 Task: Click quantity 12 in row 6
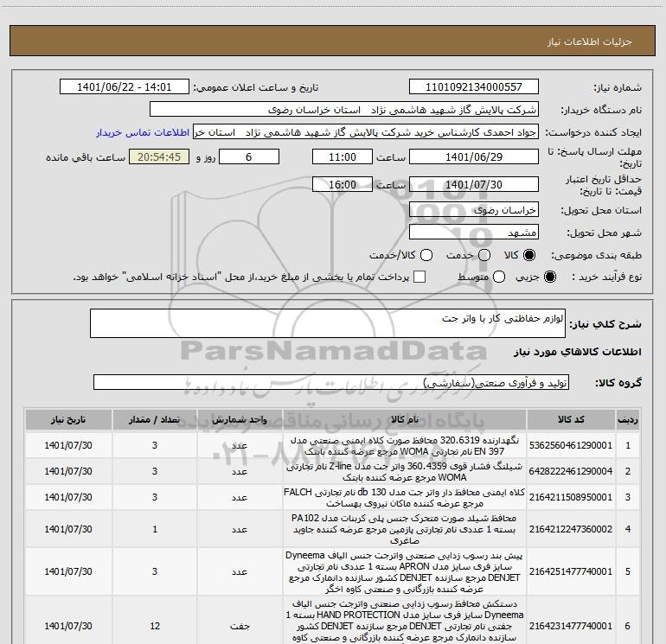point(155,626)
